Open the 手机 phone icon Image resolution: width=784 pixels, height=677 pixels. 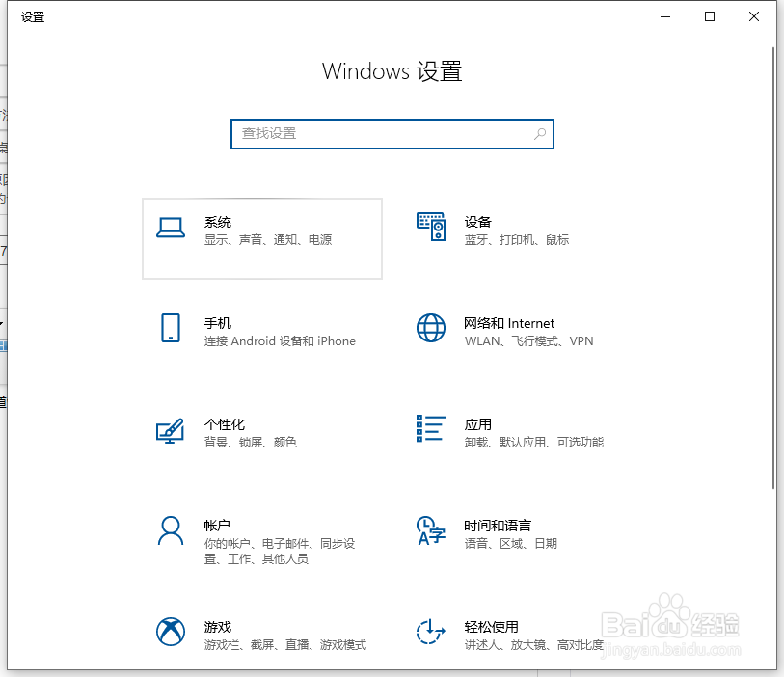point(171,328)
